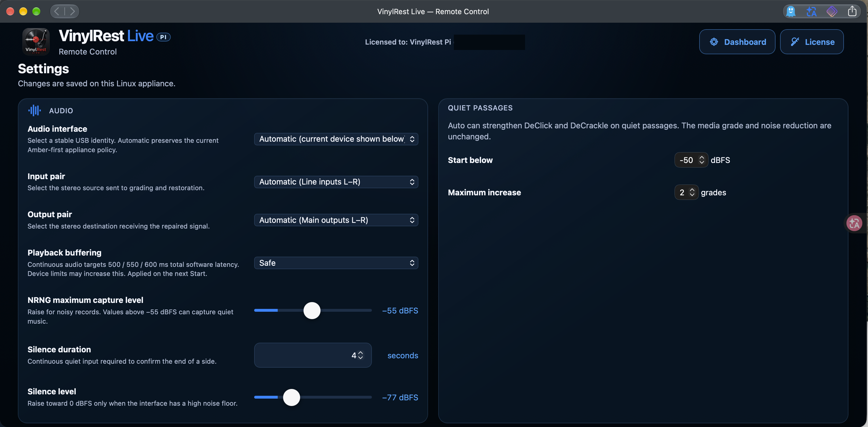Click the translate icon in the title bar
868x427 pixels.
tap(811, 11)
